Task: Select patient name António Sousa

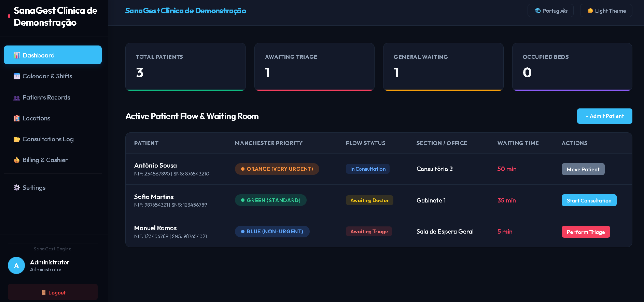Action: tap(155, 166)
